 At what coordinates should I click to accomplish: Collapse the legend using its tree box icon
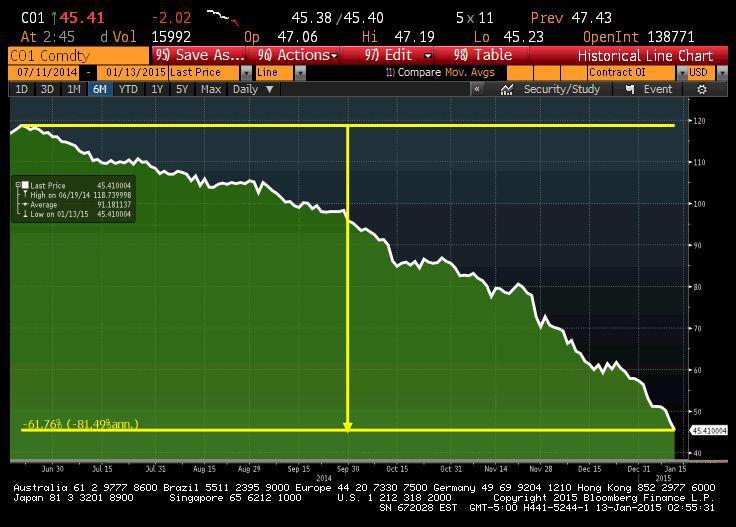(18, 185)
